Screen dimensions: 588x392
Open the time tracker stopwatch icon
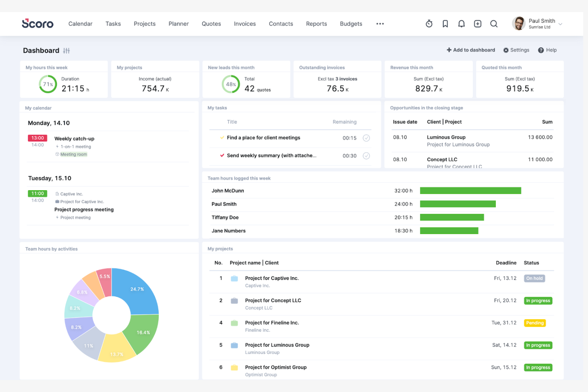429,23
